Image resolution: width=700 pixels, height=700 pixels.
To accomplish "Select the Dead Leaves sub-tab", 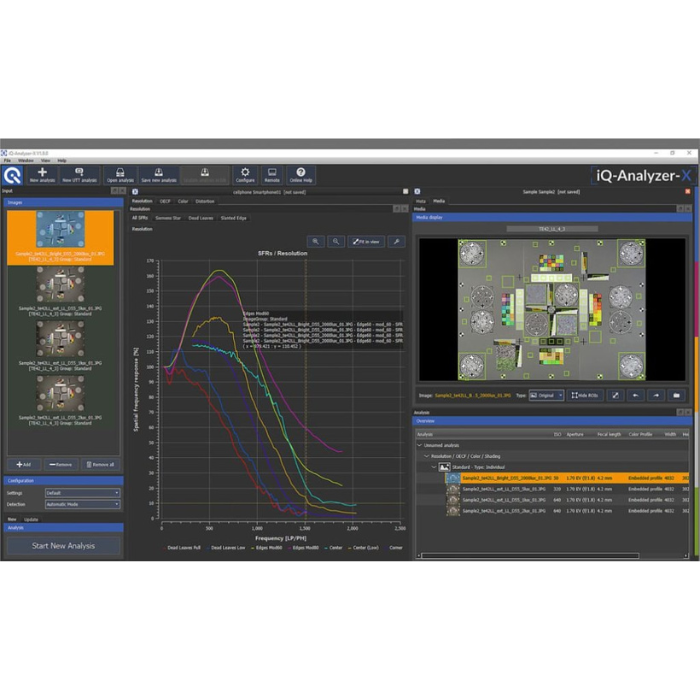I will click(201, 218).
